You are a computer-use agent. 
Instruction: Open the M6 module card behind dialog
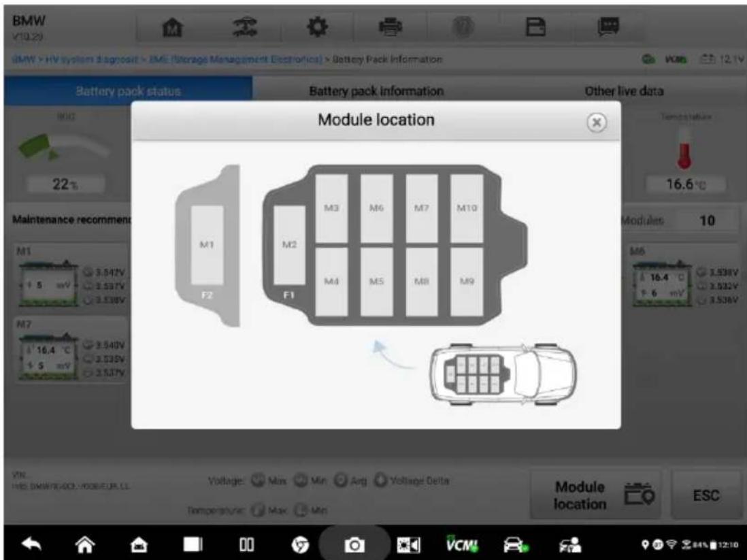click(684, 278)
